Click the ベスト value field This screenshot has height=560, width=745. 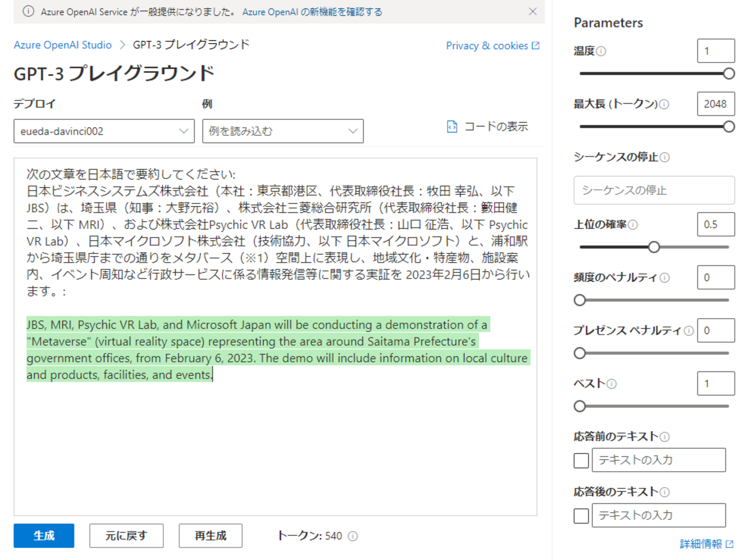[x=716, y=384]
